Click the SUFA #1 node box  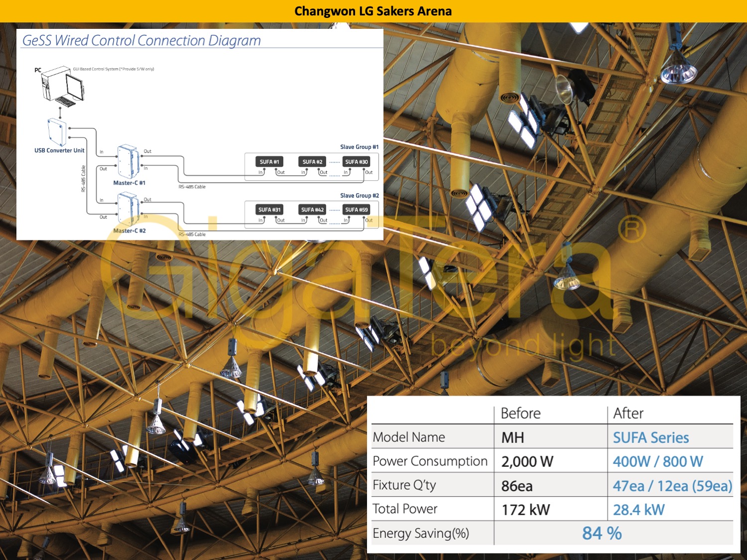tap(269, 162)
